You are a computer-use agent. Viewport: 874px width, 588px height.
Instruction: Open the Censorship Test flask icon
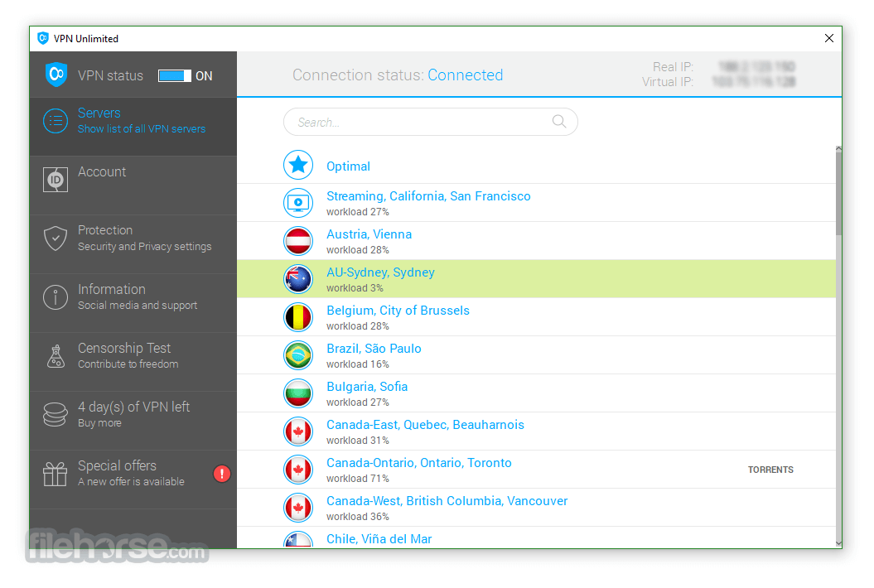tap(56, 356)
